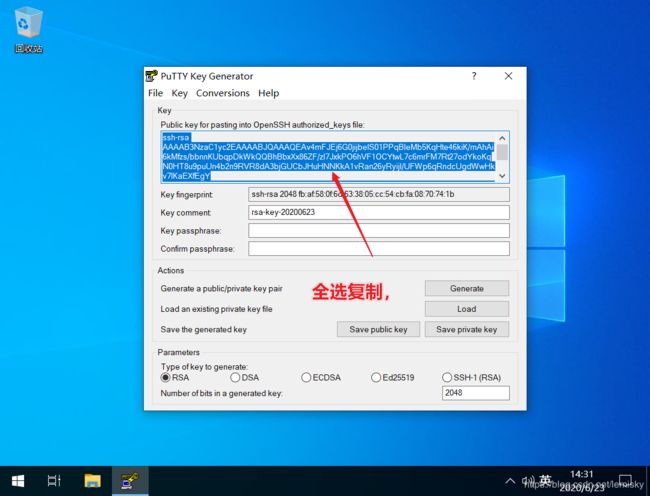Image resolution: width=650 pixels, height=496 pixels.
Task: Open Task View on the taskbar
Action: [x=54, y=481]
